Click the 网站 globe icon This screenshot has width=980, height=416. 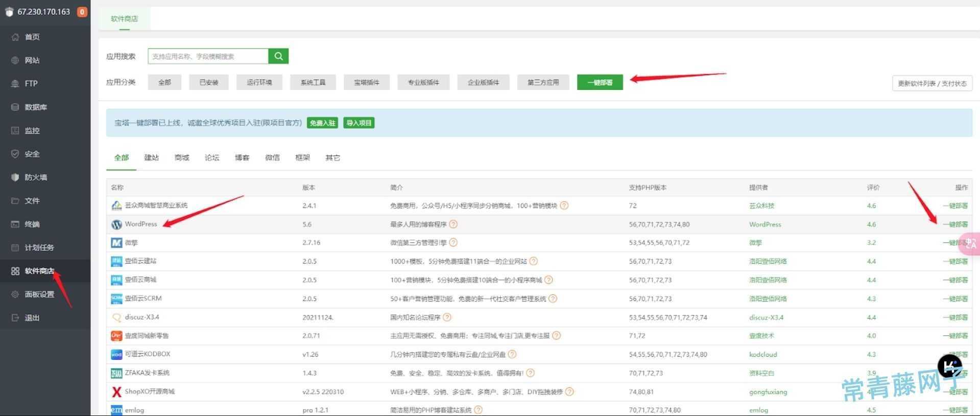tap(15, 60)
